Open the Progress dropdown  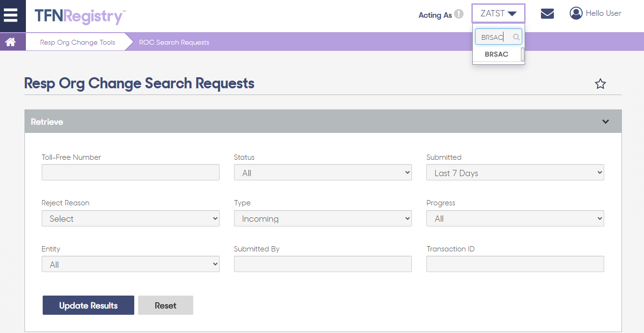(x=515, y=218)
